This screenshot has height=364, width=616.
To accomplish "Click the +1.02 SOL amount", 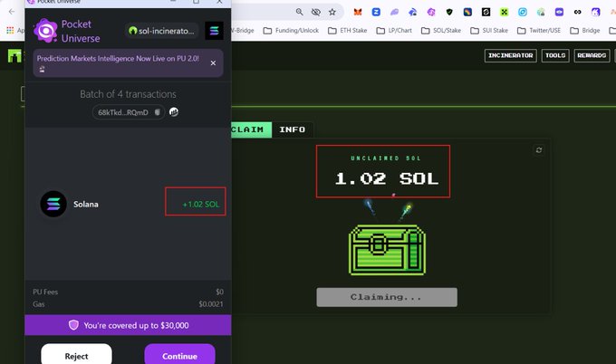I will pos(201,205).
